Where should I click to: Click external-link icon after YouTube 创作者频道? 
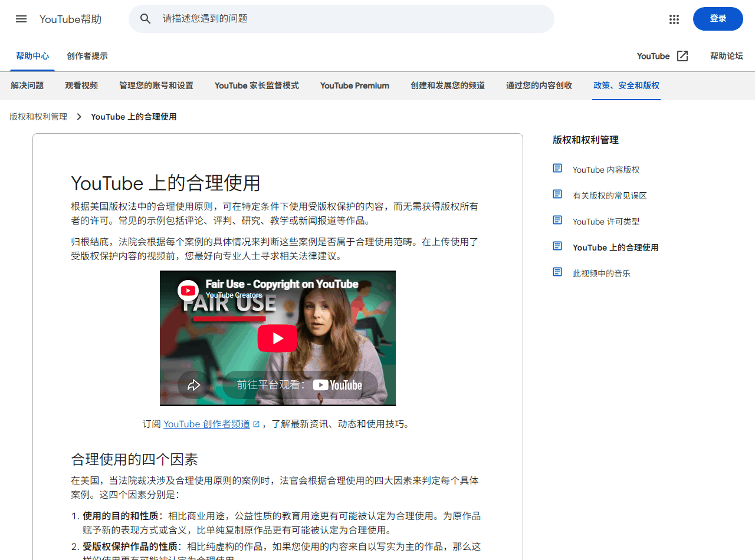pyautogui.click(x=256, y=424)
